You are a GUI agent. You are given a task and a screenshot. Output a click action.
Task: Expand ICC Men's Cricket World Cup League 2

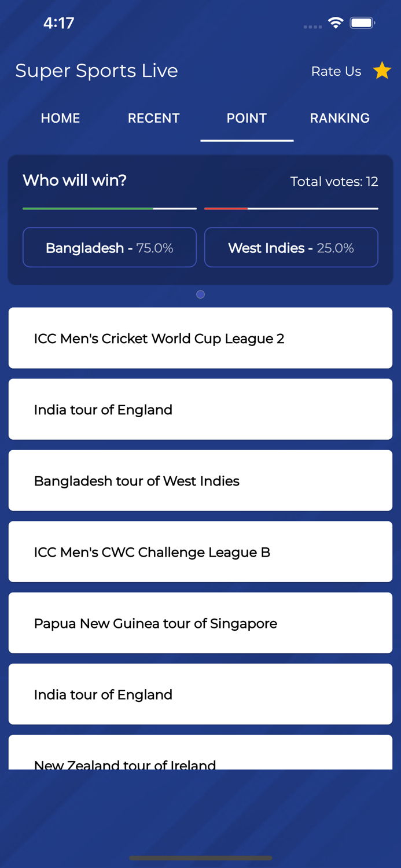pos(200,338)
